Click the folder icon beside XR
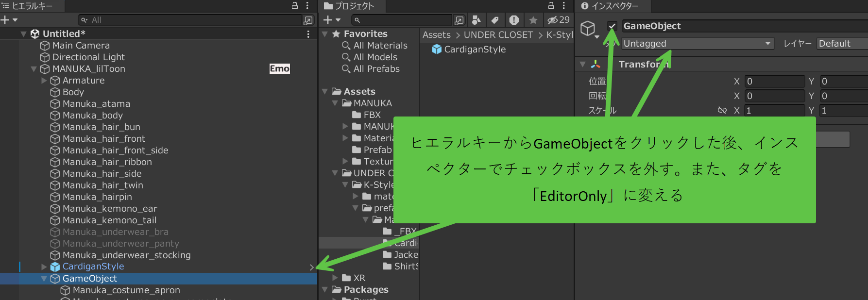Viewport: 868px width, 300px height. point(347,278)
